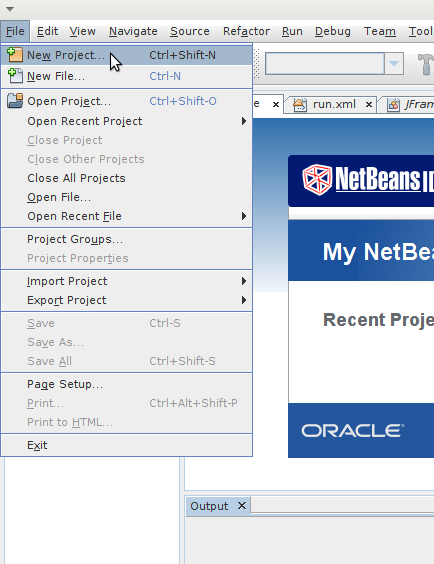This screenshot has height=564, width=434.
Task: Open the Source menu
Action: point(190,31)
